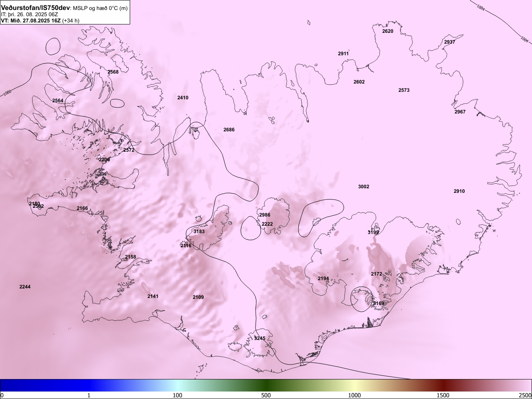Screen dimensions: 532x399
Task: Select the 'MSLP og hæð 0°C (m)' label
Action: click(101, 8)
